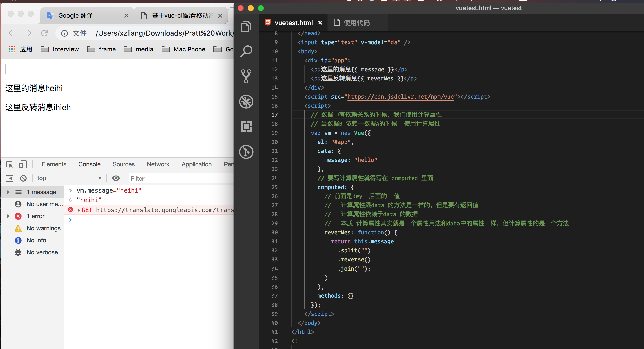This screenshot has width=644, height=349.
Task: Open the VS Code Explorer files icon
Action: click(x=246, y=26)
